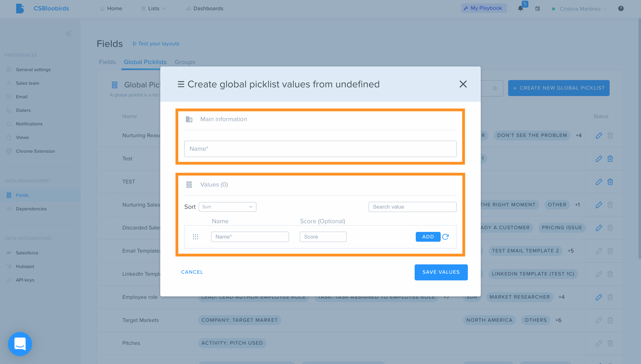The height and width of the screenshot is (364, 641).
Task: Click the Main information building icon
Action: click(x=189, y=119)
